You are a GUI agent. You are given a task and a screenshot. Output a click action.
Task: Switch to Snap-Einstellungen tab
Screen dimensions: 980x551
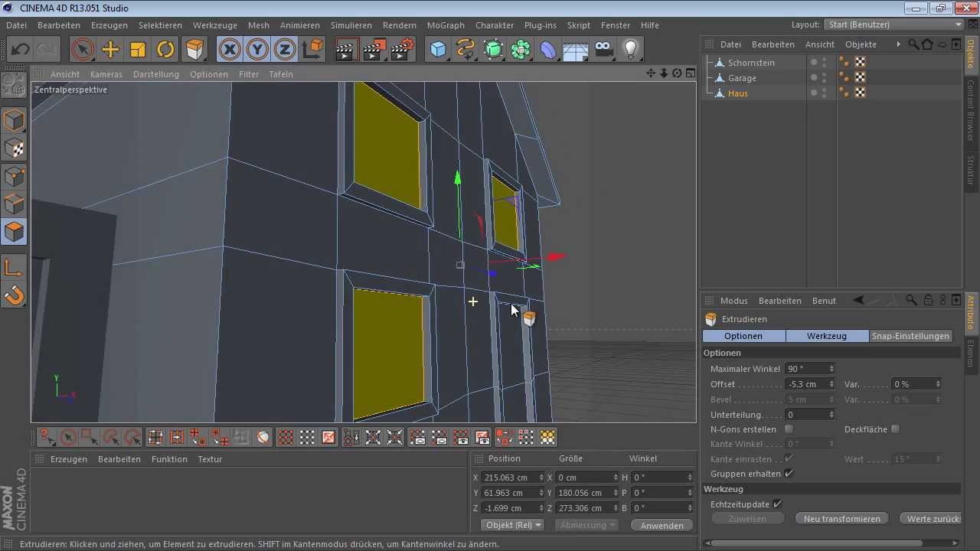910,336
